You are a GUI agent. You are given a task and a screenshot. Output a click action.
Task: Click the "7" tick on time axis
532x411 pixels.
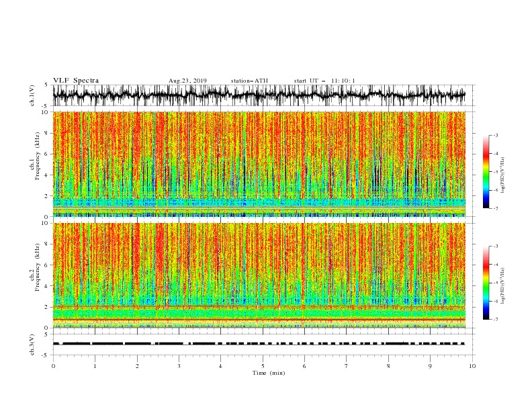[x=347, y=366]
